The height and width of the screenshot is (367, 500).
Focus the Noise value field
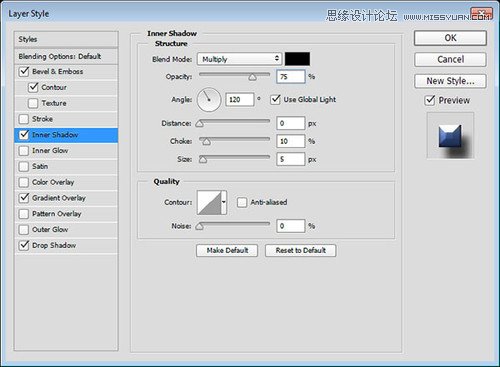point(291,226)
